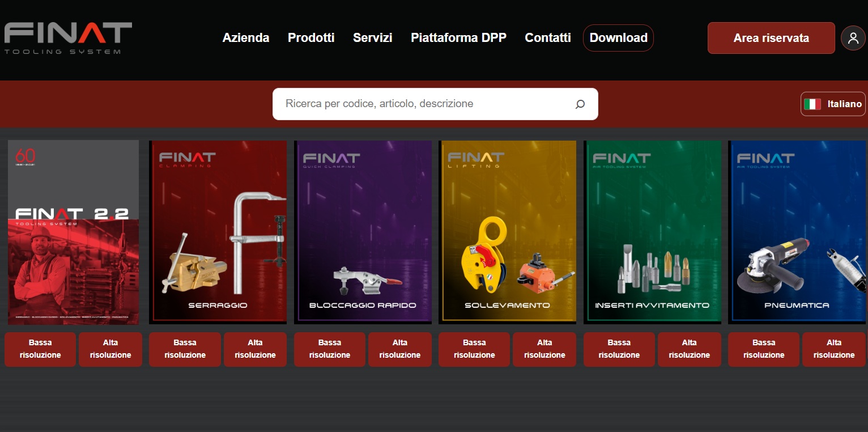The width and height of the screenshot is (868, 432).
Task: Focus the search field for codice, articolo
Action: click(435, 104)
